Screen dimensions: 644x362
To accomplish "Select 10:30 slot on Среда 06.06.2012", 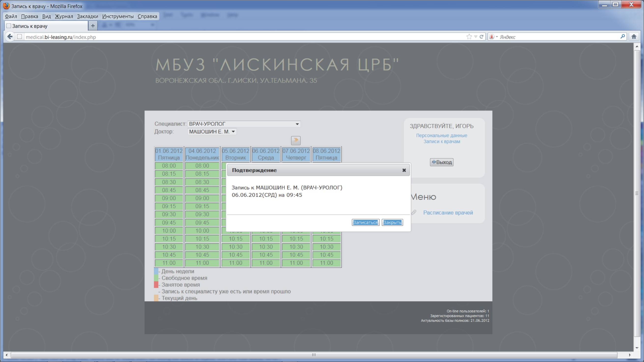I will [266, 247].
